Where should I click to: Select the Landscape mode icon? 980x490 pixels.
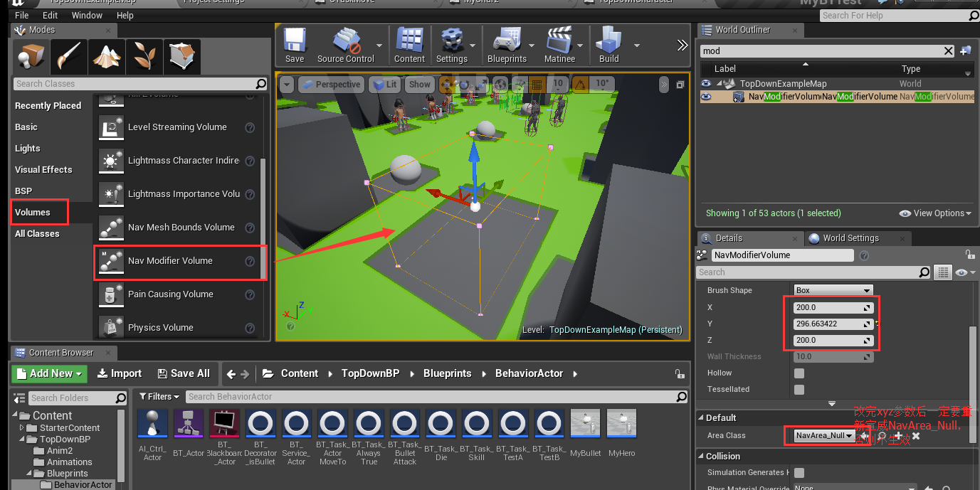pyautogui.click(x=106, y=56)
